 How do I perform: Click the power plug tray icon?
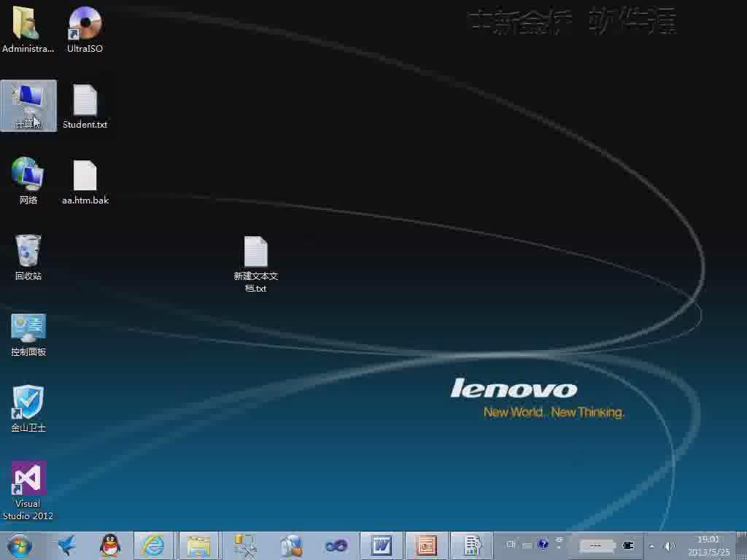pyautogui.click(x=628, y=545)
